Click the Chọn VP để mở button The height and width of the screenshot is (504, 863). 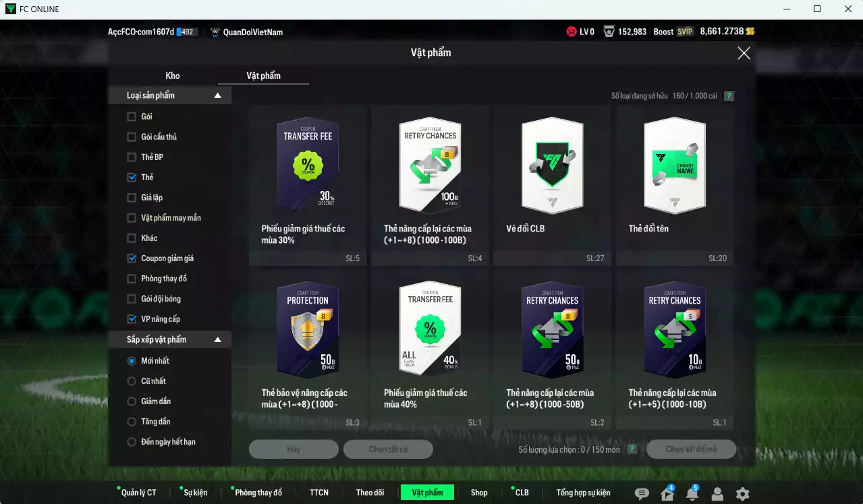click(691, 449)
